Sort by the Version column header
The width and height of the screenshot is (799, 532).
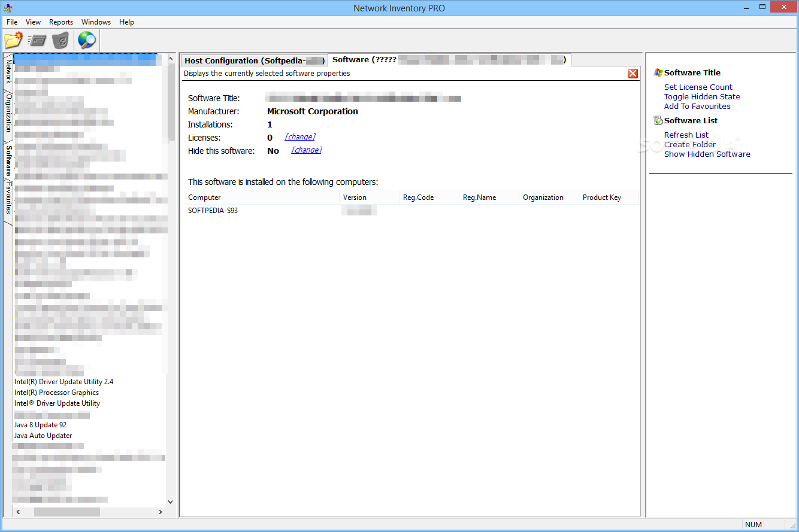(x=369, y=197)
